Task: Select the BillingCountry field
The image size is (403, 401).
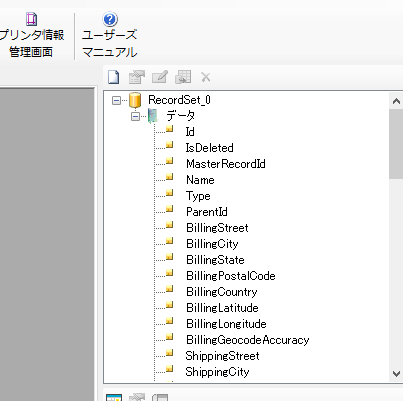Action: pos(222,292)
